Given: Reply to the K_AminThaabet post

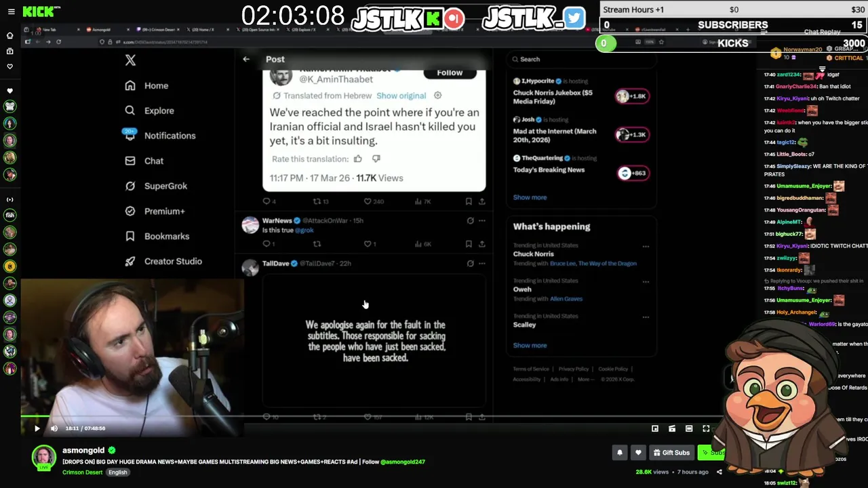Looking at the screenshot, I should tap(269, 201).
